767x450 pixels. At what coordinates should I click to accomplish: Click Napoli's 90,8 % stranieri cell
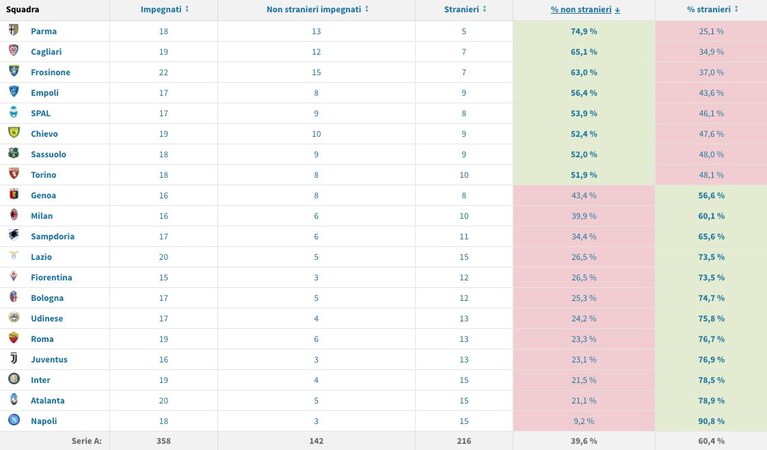711,421
